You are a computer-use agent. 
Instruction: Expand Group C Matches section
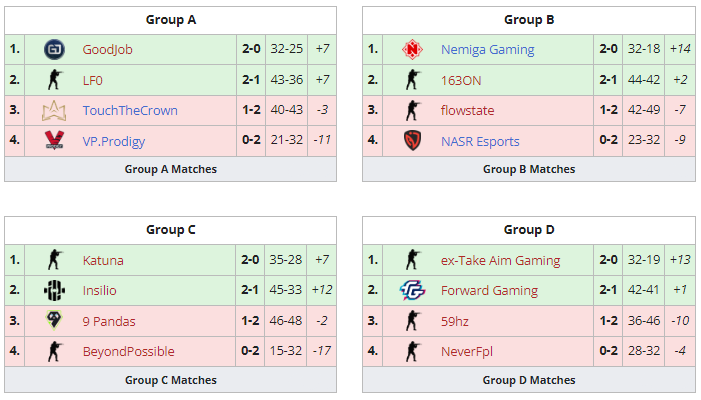[170, 380]
